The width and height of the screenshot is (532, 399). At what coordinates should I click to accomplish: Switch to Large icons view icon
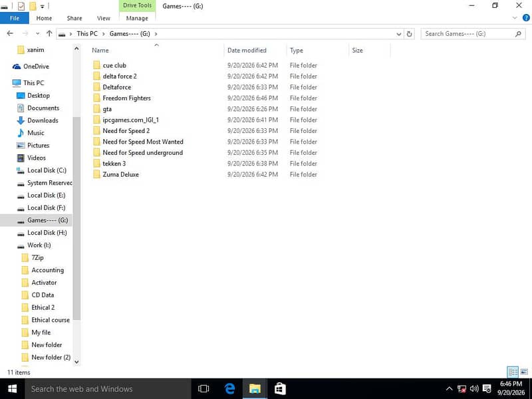coord(524,372)
